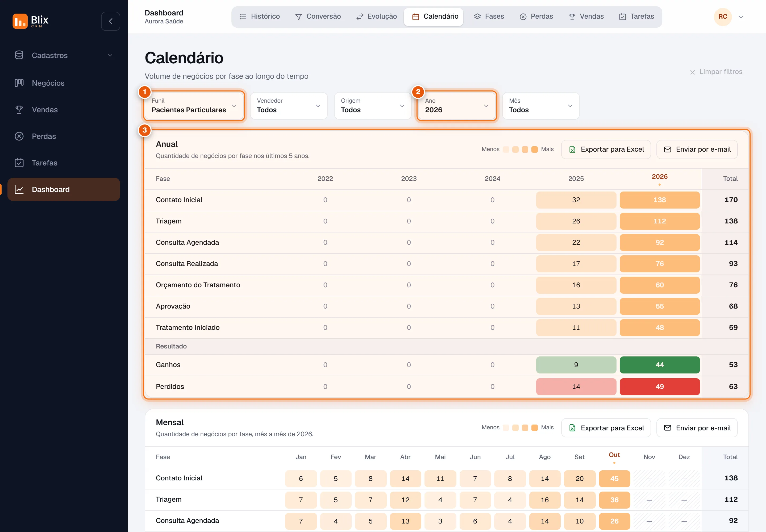
Task: Click the Tratamento Iniciado total 59
Action: [x=733, y=327]
